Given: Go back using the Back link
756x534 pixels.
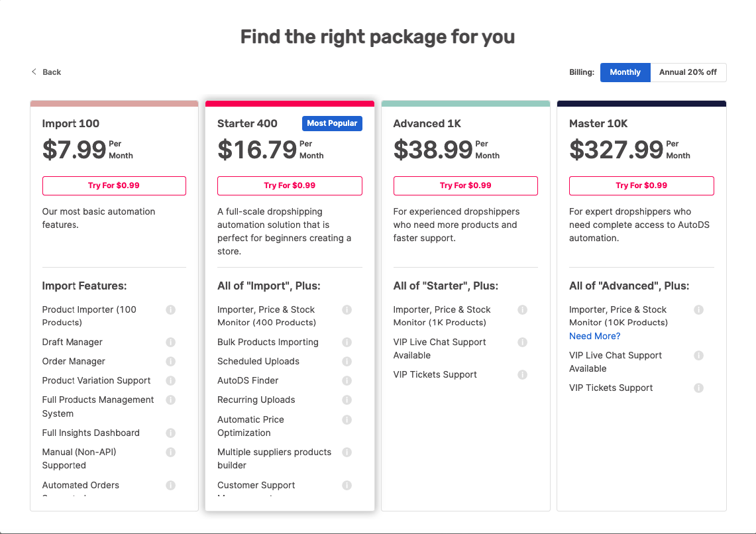Looking at the screenshot, I should [46, 72].
